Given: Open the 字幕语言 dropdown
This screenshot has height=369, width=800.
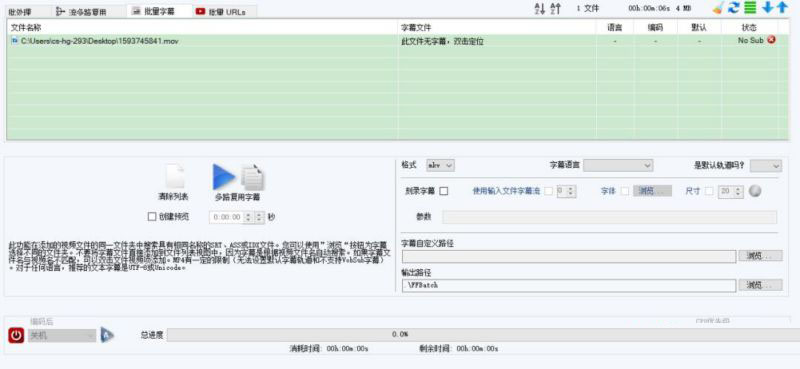Looking at the screenshot, I should 618,165.
